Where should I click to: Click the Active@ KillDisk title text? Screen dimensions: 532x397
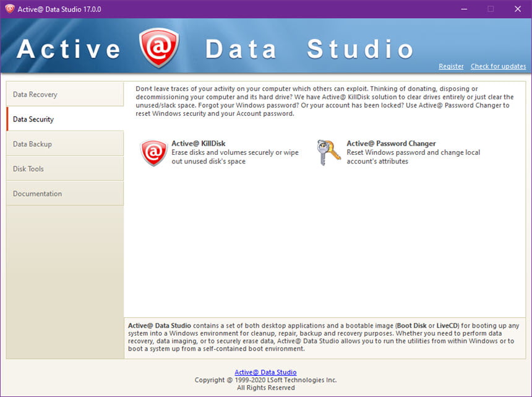click(198, 143)
